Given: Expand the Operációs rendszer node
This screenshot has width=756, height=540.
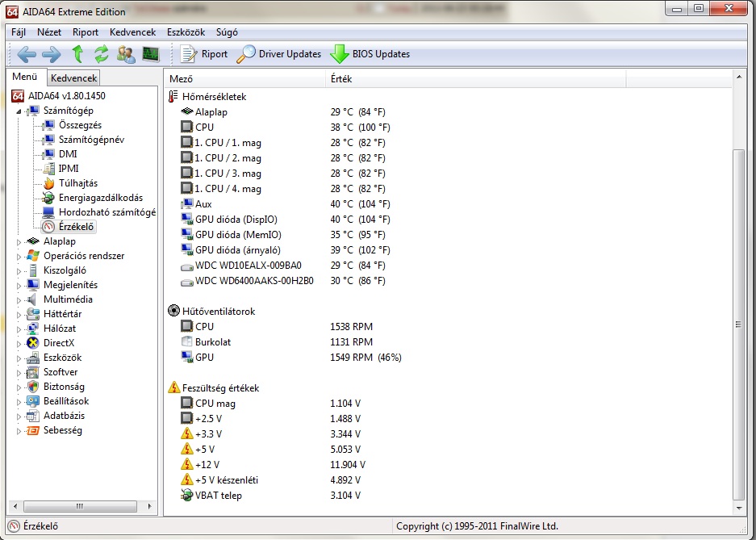Looking at the screenshot, I should [19, 257].
